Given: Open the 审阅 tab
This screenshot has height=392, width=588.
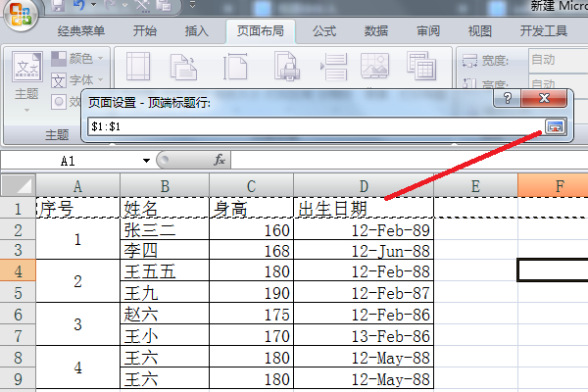Looking at the screenshot, I should pos(428,31).
